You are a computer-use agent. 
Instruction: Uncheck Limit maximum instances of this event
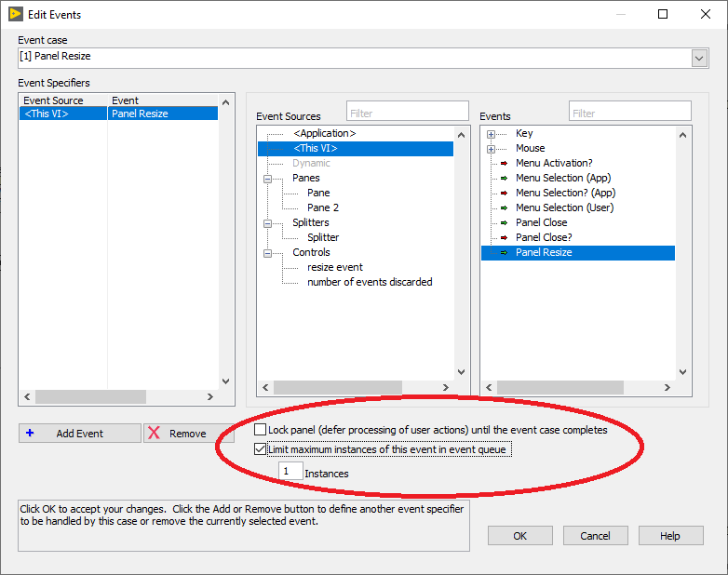(260, 449)
